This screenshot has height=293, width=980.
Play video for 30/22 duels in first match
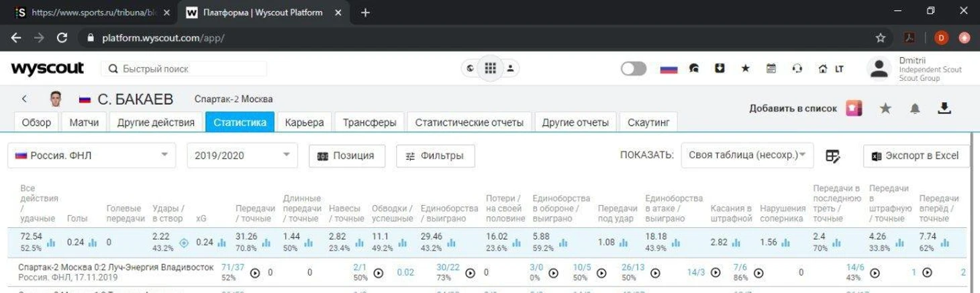pyautogui.click(x=470, y=273)
